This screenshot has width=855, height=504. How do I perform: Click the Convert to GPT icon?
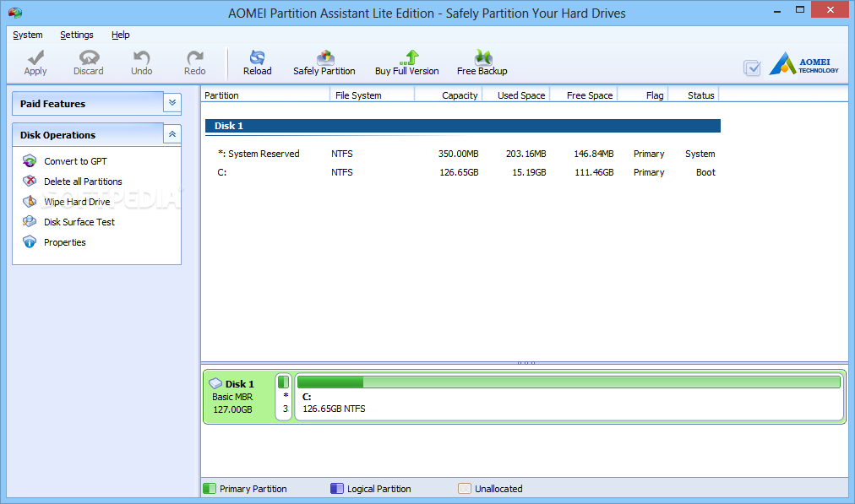pyautogui.click(x=30, y=160)
